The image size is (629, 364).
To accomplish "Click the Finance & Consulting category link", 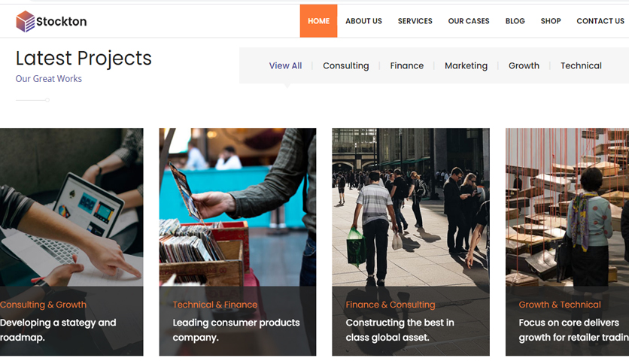I will tap(390, 305).
